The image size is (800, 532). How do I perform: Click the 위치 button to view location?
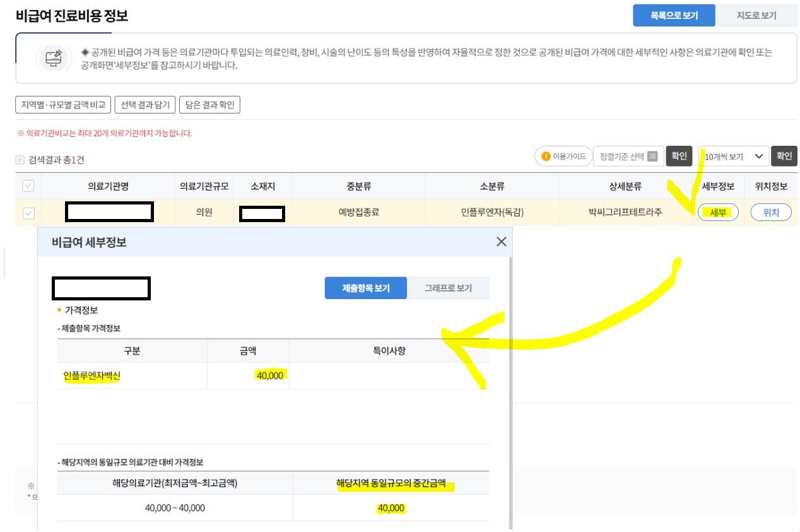point(771,212)
